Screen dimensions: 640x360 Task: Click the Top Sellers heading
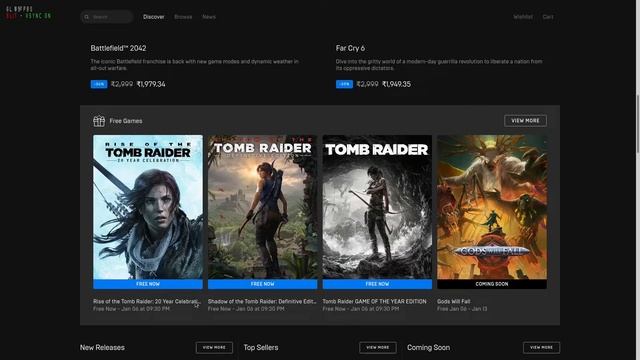(261, 348)
